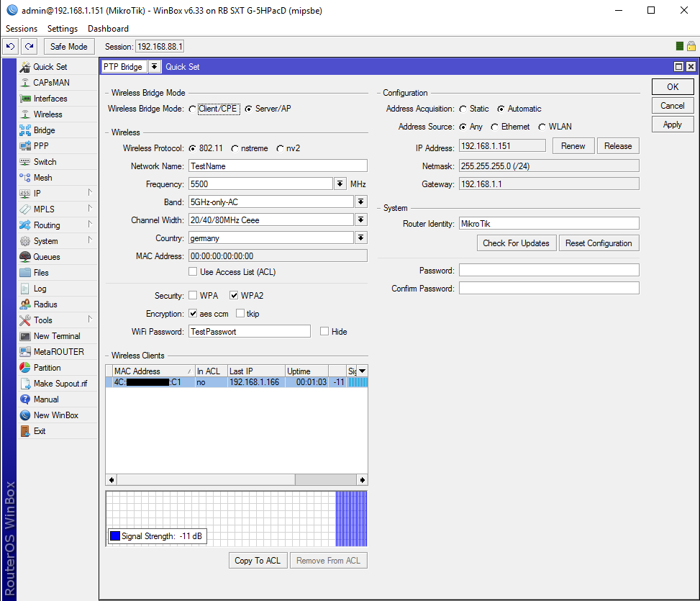Click the padlock status icon

pos(691,46)
